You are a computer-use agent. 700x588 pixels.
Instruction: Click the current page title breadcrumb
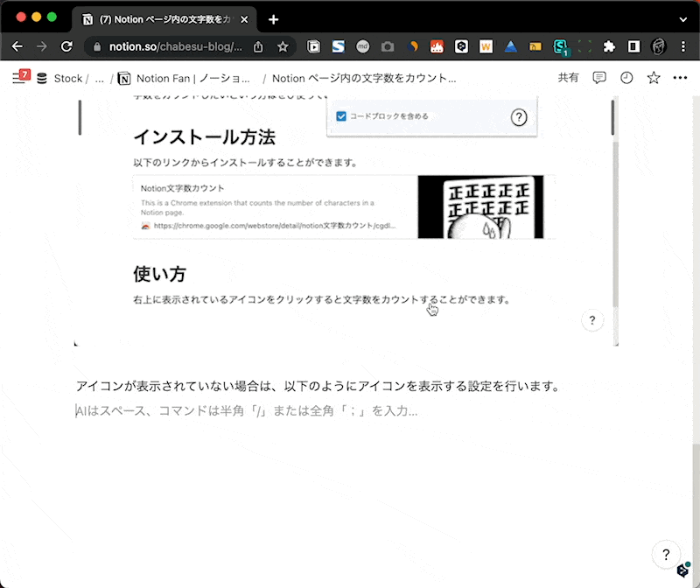(364, 79)
